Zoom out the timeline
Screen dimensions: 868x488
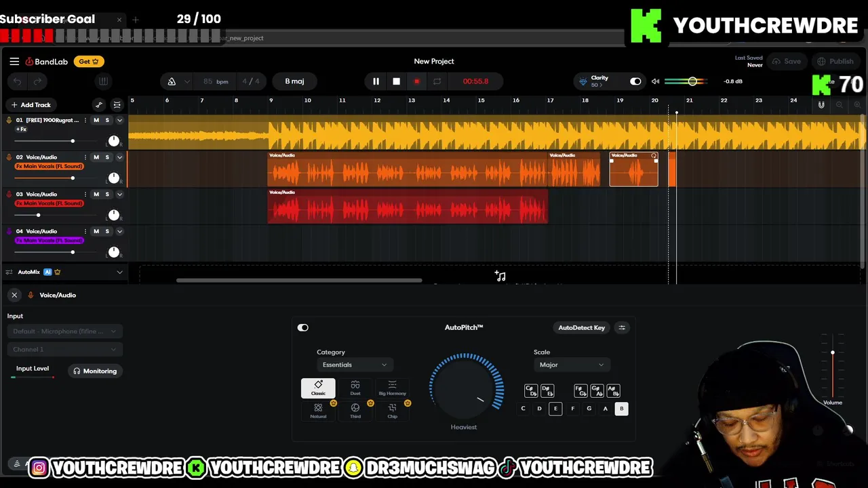tap(840, 105)
